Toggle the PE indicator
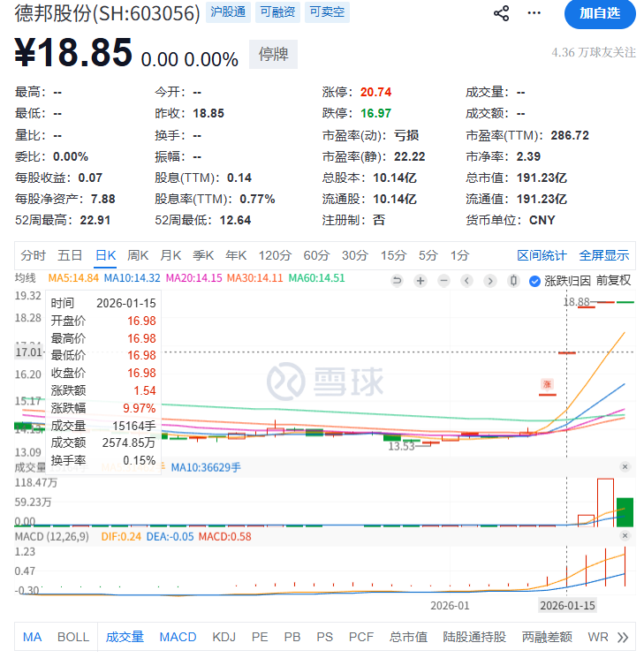Screen dimensions: 644x658 pyautogui.click(x=260, y=637)
